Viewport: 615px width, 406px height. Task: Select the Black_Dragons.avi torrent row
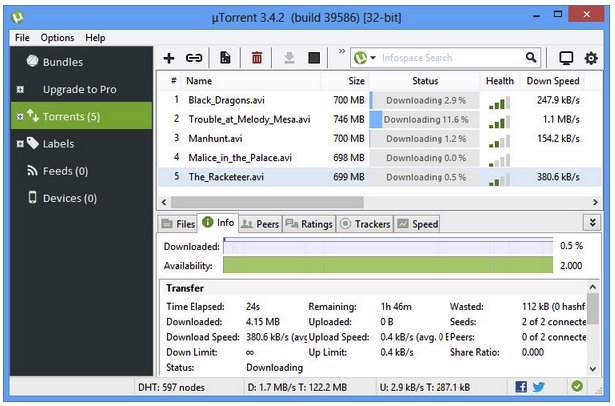click(380, 100)
